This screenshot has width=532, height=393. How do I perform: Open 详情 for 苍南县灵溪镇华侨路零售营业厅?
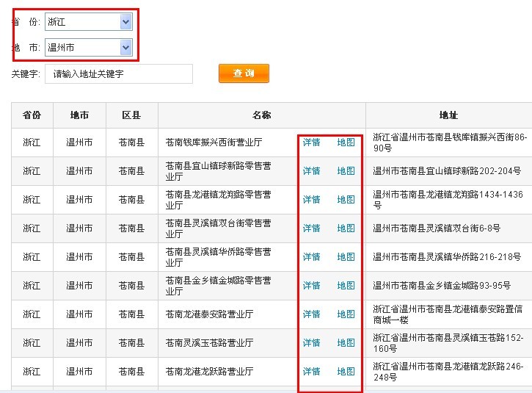[x=311, y=257]
